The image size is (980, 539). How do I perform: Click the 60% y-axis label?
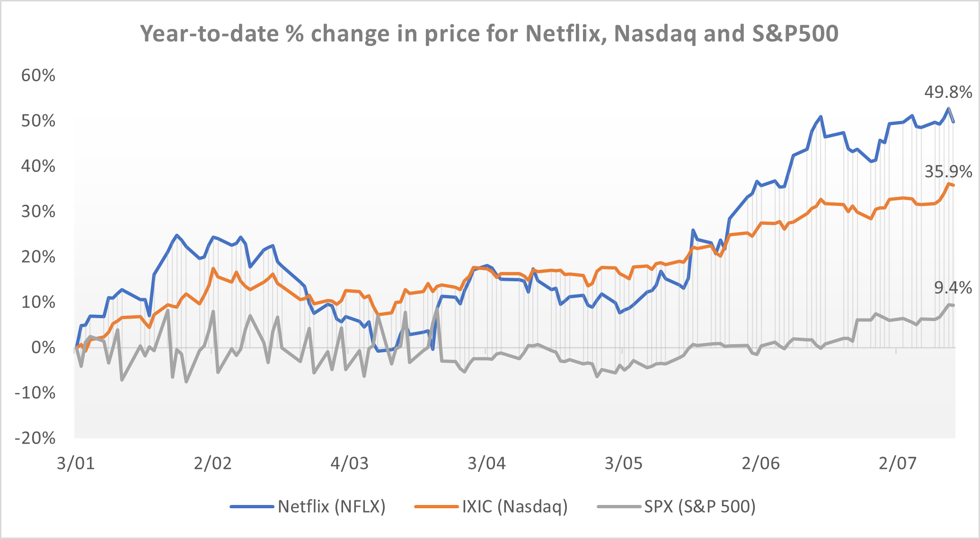(38, 76)
